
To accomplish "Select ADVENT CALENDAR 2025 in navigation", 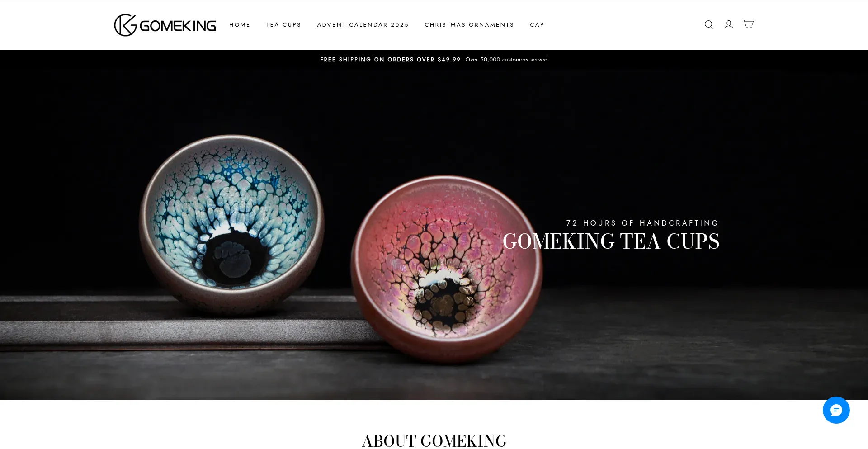I will pos(363,25).
